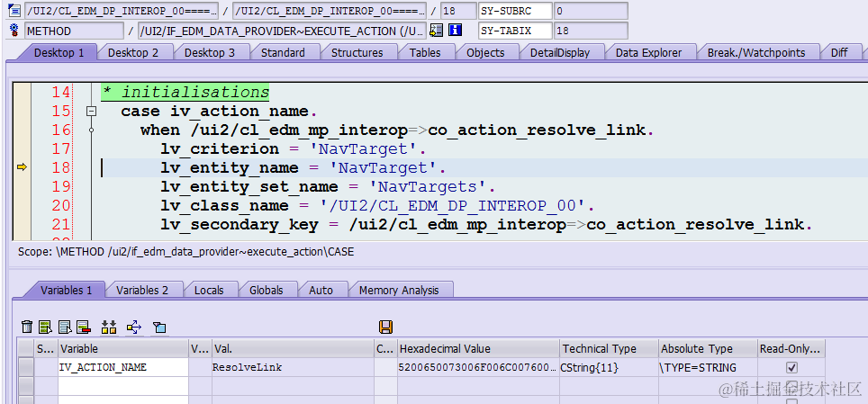Open the DetailDisplay tab
The width and height of the screenshot is (868, 404).
tap(560, 52)
